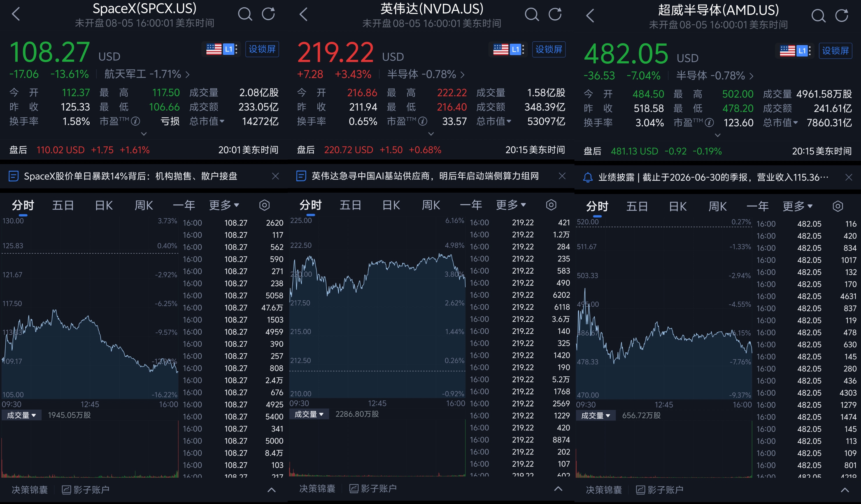
Task: Open the NVDA news article icon
Action: pyautogui.click(x=301, y=176)
